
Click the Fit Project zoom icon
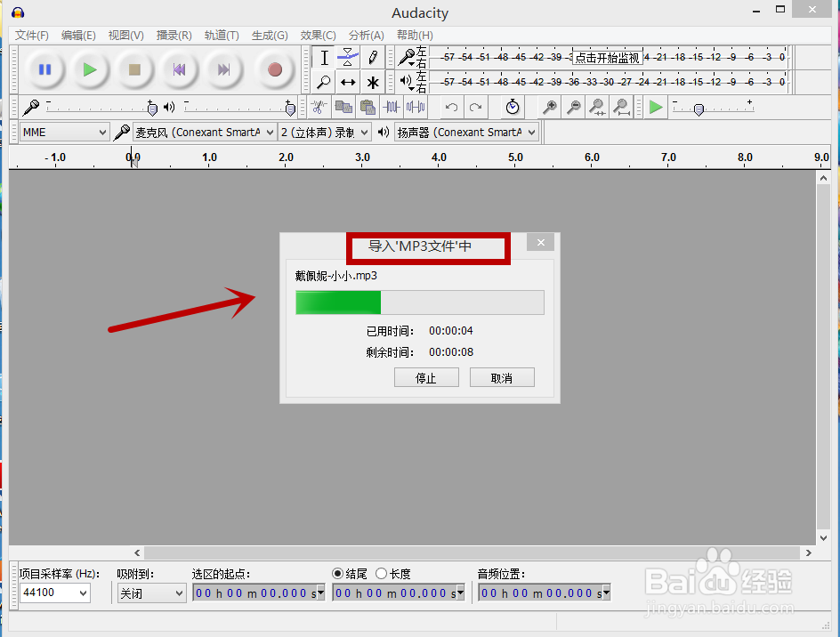coord(621,107)
